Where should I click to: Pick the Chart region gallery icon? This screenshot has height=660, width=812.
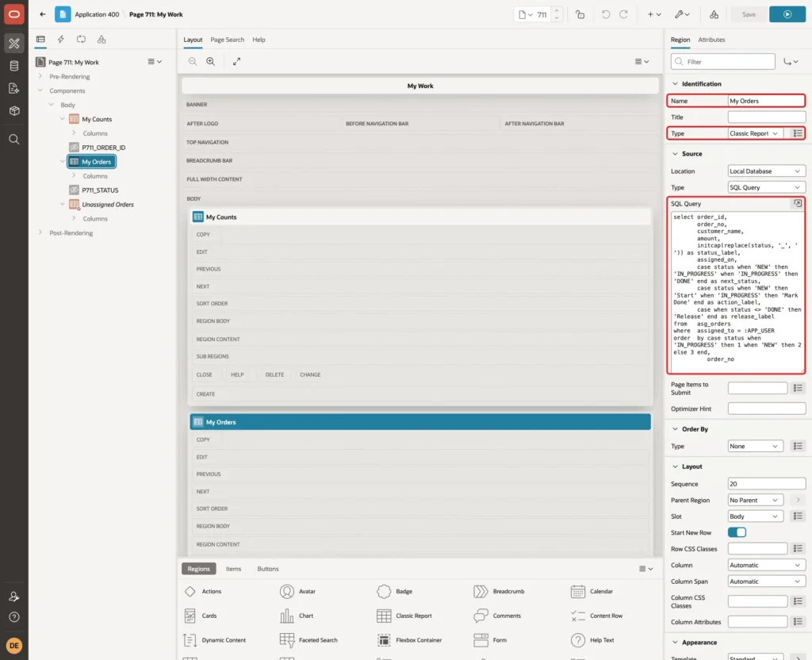point(287,616)
